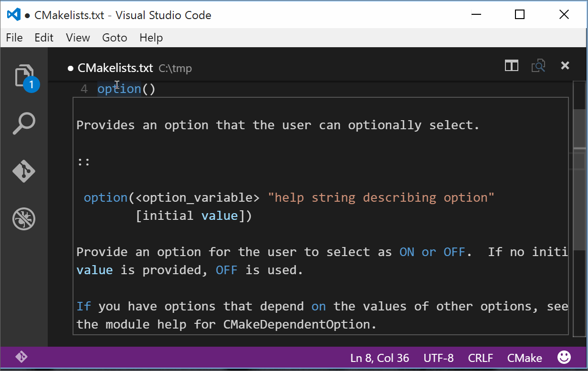Split the editor with the split icon

(x=512, y=66)
